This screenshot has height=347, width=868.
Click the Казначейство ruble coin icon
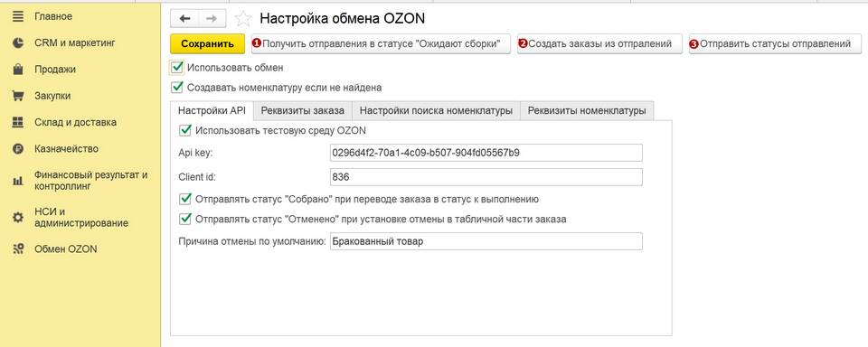18,149
